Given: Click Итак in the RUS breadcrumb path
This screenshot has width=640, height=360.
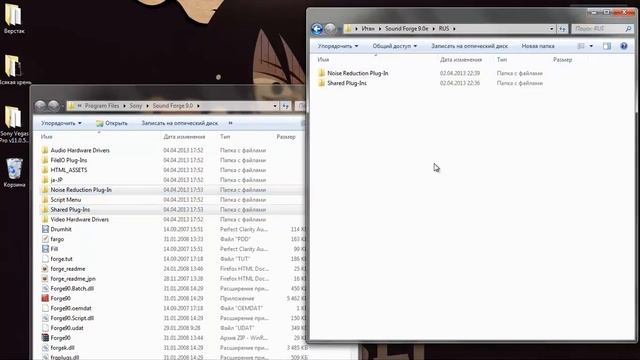Looking at the screenshot, I should point(368,29).
